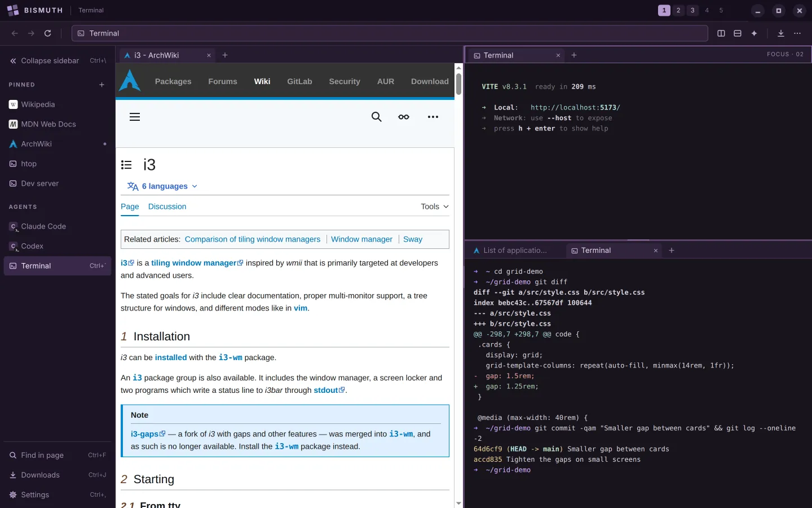Switch to the Discussion tab

coord(167,207)
